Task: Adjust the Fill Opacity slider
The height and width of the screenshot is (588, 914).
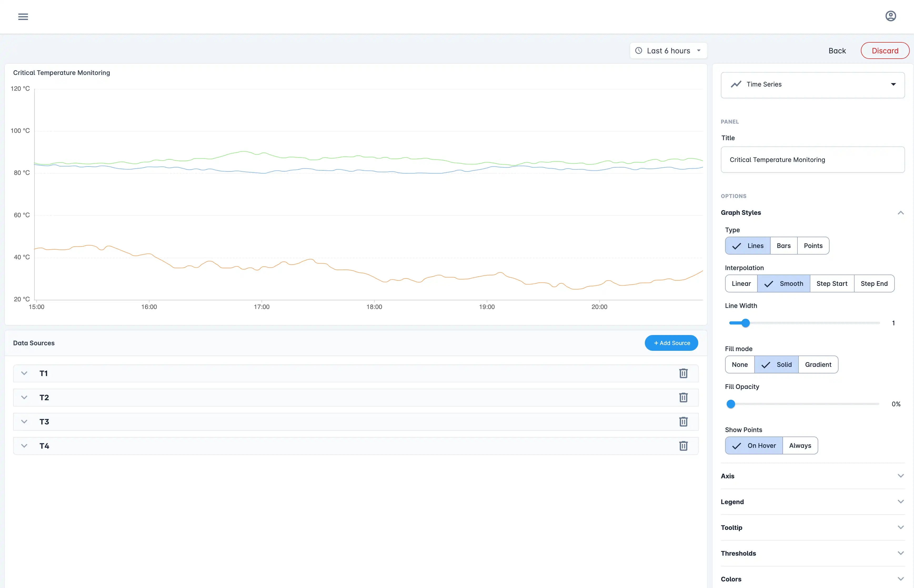Action: (x=731, y=404)
